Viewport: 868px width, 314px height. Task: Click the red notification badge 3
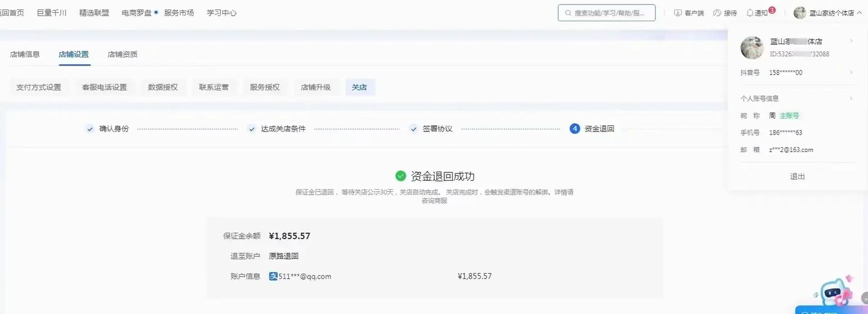click(x=772, y=10)
